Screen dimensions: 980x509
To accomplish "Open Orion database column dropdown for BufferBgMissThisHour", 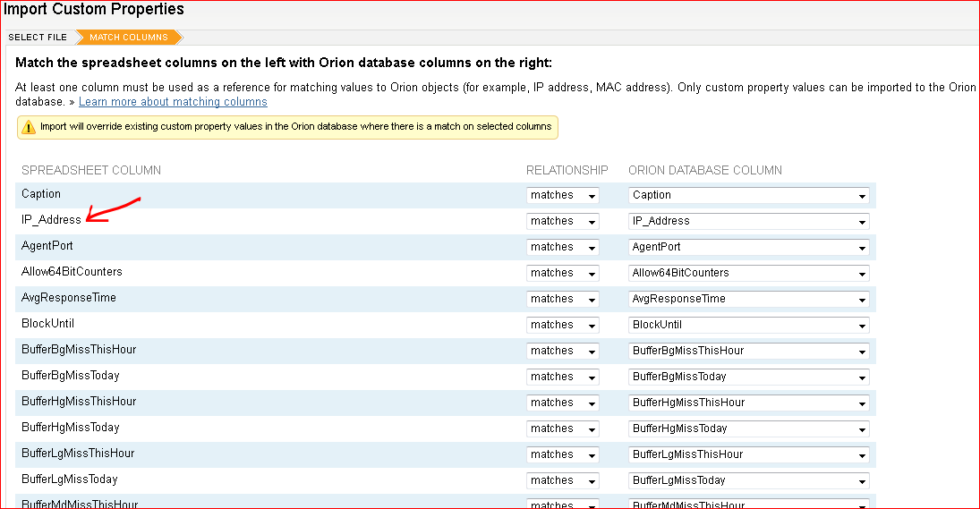I will (x=749, y=351).
